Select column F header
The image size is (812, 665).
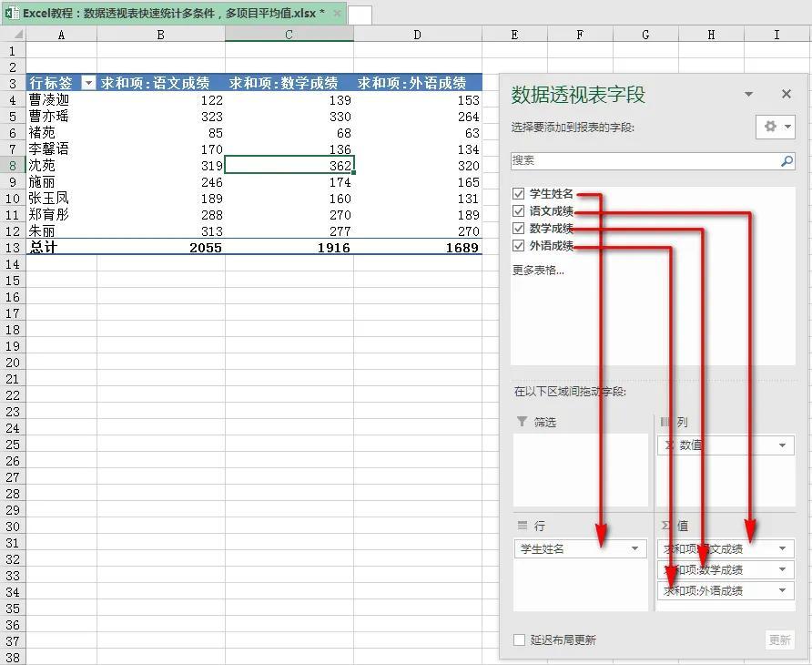point(580,35)
